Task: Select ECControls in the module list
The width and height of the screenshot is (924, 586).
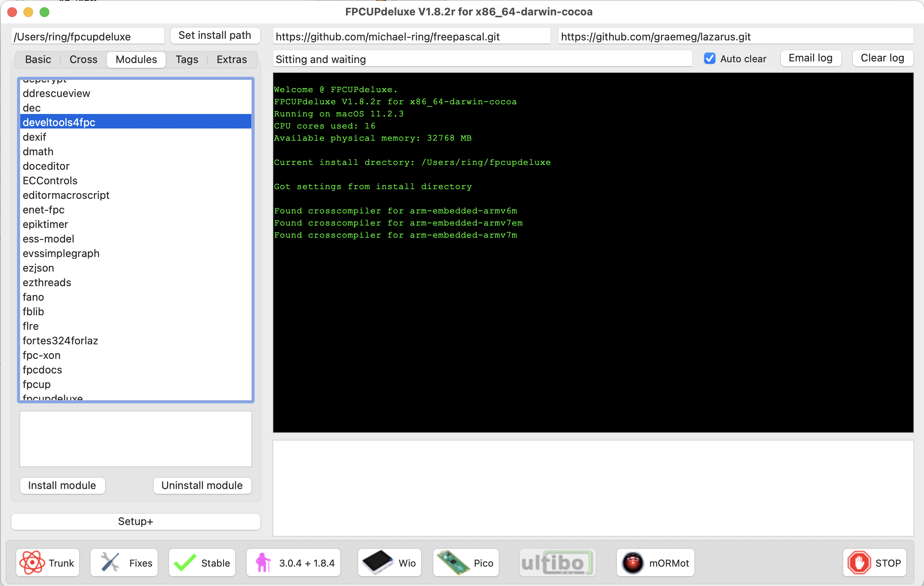Action: point(136,181)
